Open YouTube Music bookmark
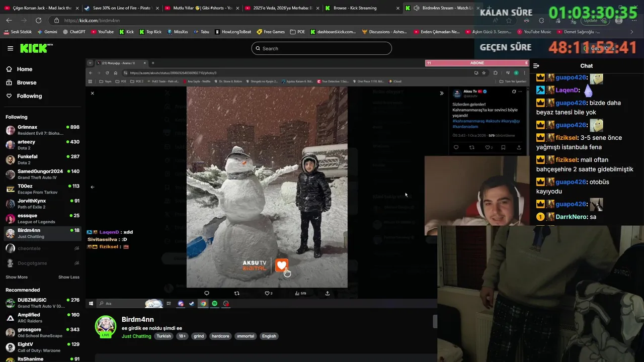 534,32
